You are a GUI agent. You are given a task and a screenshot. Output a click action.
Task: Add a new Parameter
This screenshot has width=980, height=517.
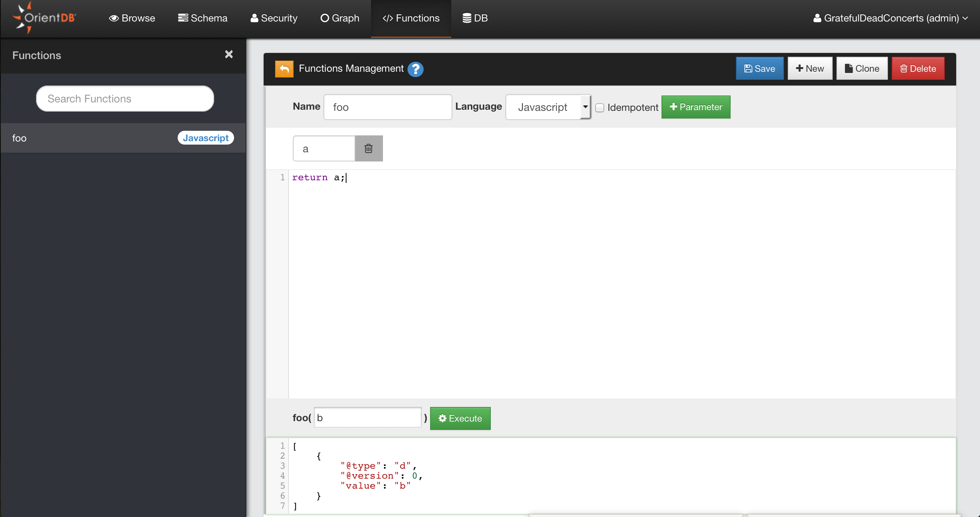pyautogui.click(x=696, y=107)
